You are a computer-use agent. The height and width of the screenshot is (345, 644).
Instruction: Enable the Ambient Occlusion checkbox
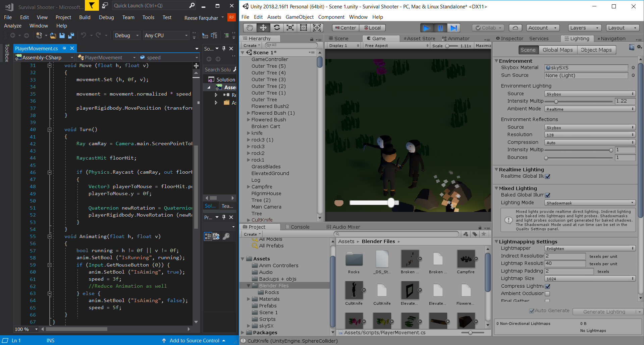pyautogui.click(x=548, y=294)
